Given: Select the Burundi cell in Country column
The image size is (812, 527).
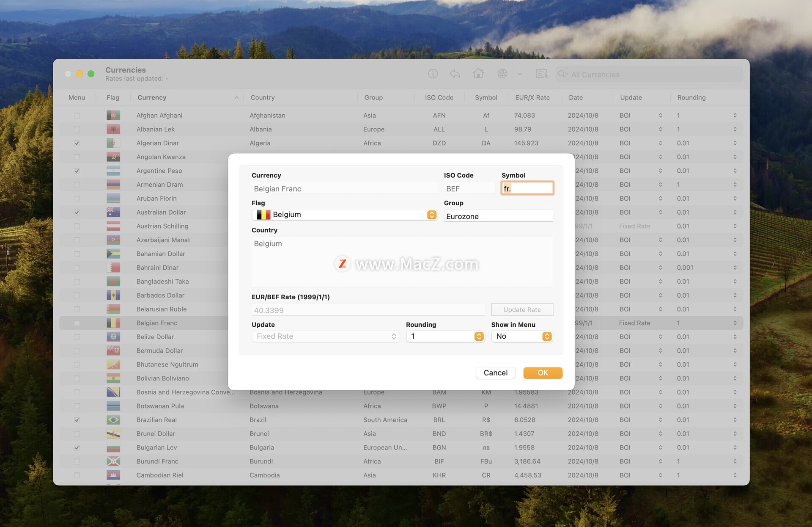Looking at the screenshot, I should click(x=261, y=461).
